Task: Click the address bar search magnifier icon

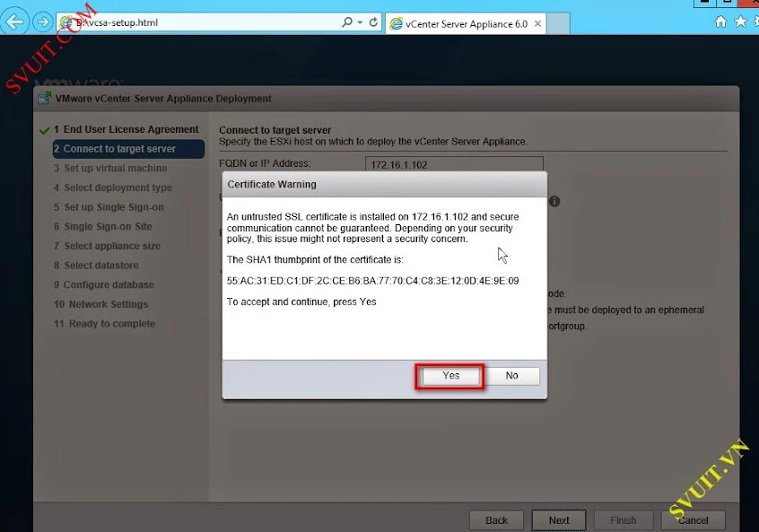Action: click(x=346, y=22)
